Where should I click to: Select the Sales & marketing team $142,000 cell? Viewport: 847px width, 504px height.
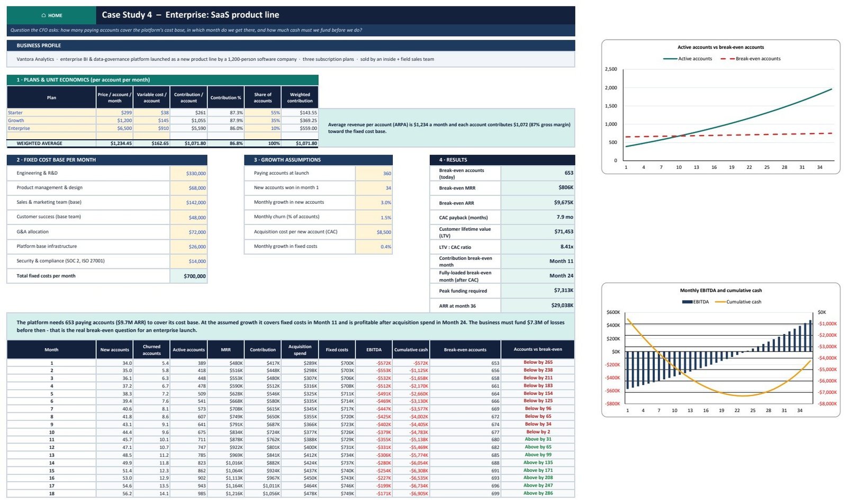[x=188, y=203]
